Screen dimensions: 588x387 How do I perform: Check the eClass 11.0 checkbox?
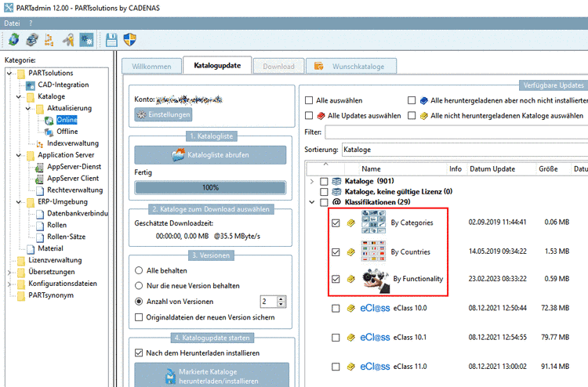(336, 367)
